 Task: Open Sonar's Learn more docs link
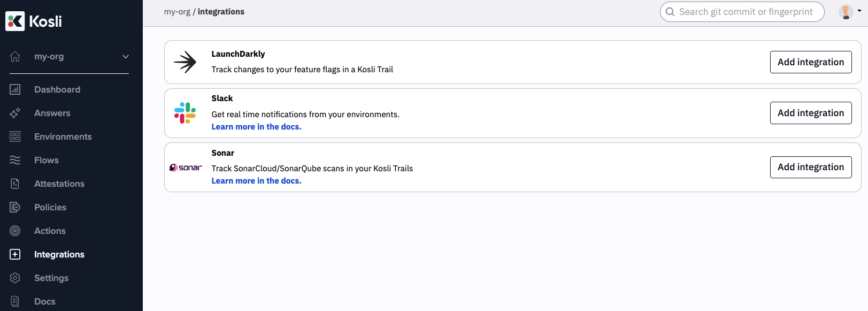[x=256, y=181]
